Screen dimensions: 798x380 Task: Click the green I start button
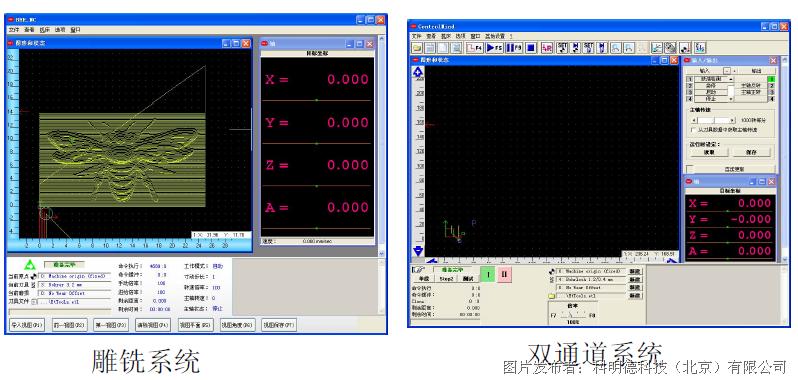[488, 275]
